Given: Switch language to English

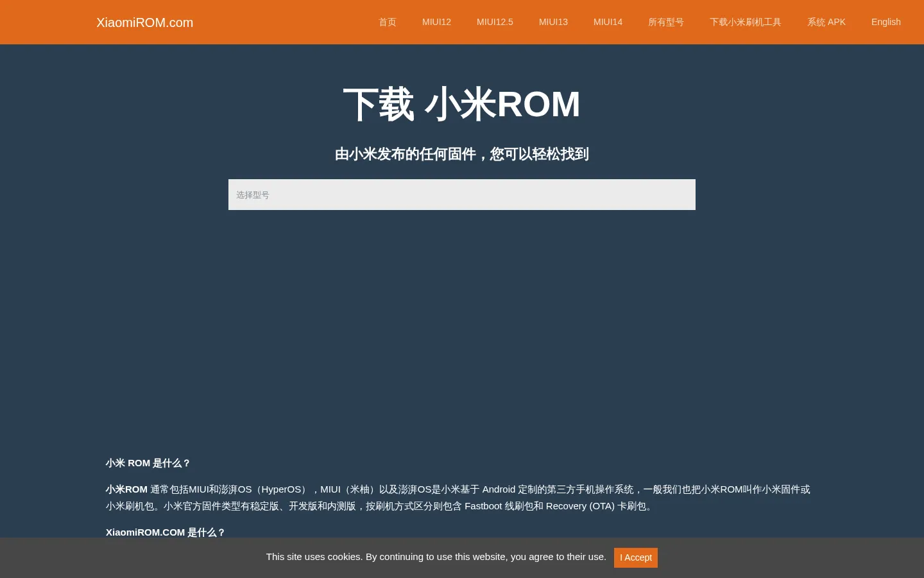Looking at the screenshot, I should coord(886,22).
